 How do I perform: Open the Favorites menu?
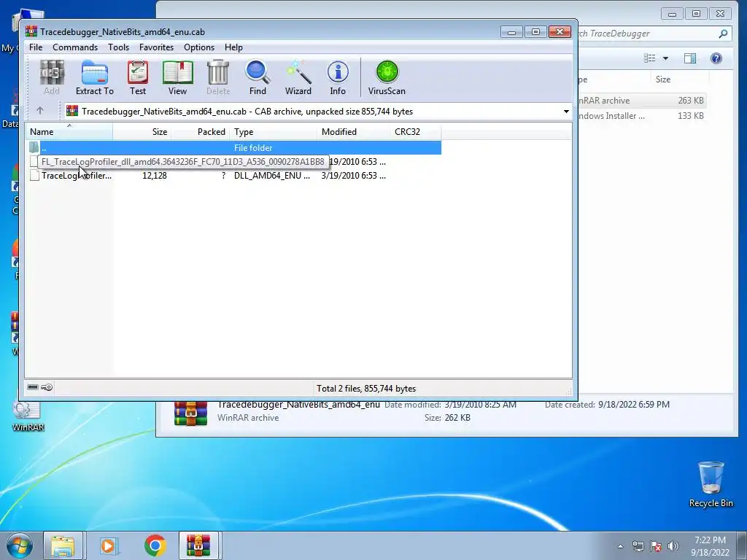pyautogui.click(x=156, y=47)
